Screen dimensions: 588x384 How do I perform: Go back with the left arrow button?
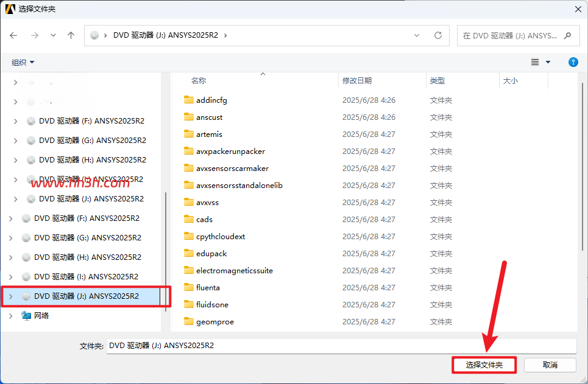pos(13,35)
